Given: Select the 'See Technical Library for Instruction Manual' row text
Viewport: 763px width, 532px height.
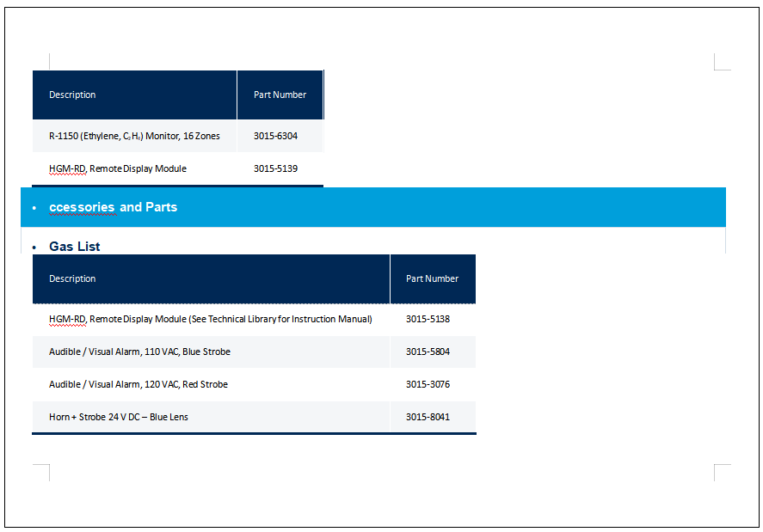Looking at the screenshot, I should (x=210, y=319).
